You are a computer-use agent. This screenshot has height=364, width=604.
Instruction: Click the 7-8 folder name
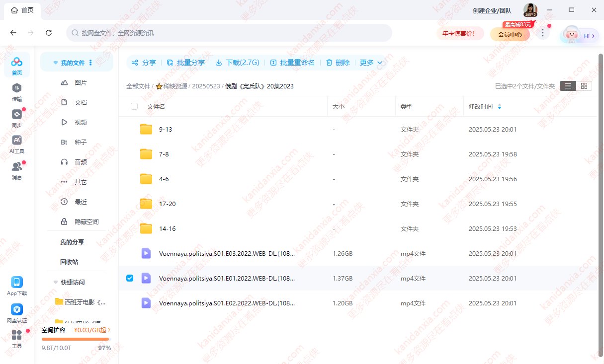164,154
